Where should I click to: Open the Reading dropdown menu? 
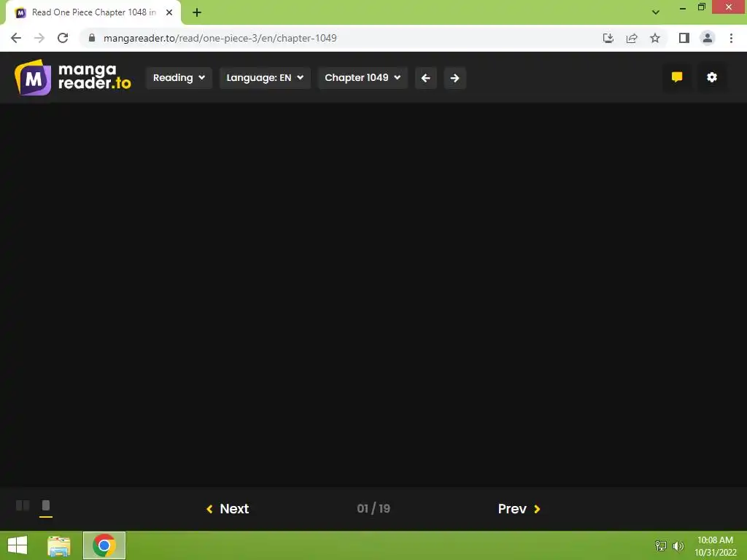tap(179, 77)
